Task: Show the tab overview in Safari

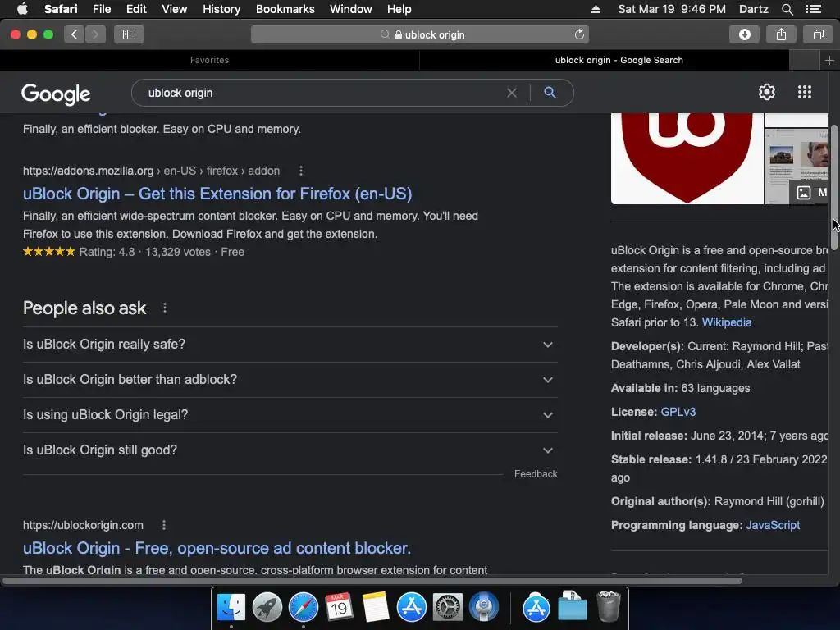Action: tap(818, 34)
